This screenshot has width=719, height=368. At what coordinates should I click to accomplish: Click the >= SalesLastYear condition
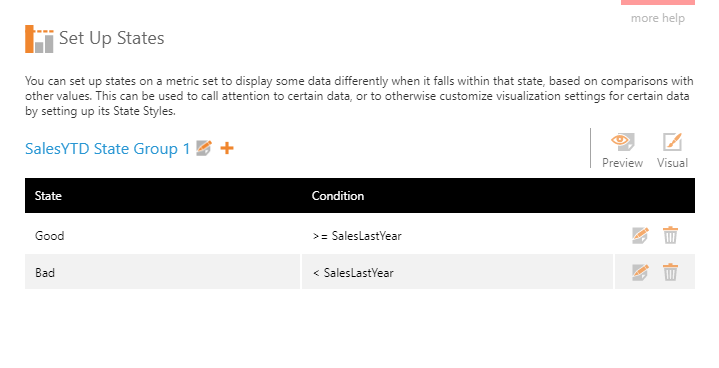(357, 236)
